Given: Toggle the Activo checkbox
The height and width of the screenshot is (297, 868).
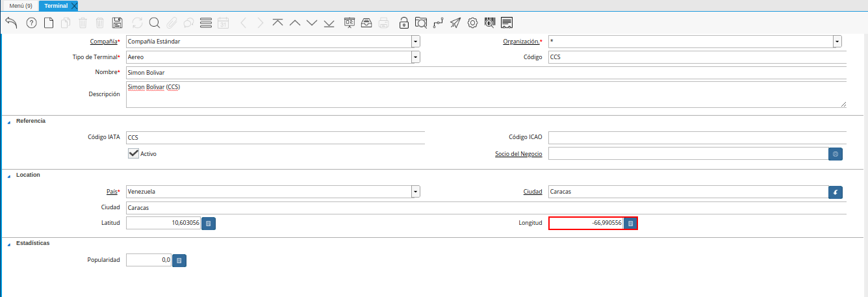Looking at the screenshot, I should (x=134, y=153).
